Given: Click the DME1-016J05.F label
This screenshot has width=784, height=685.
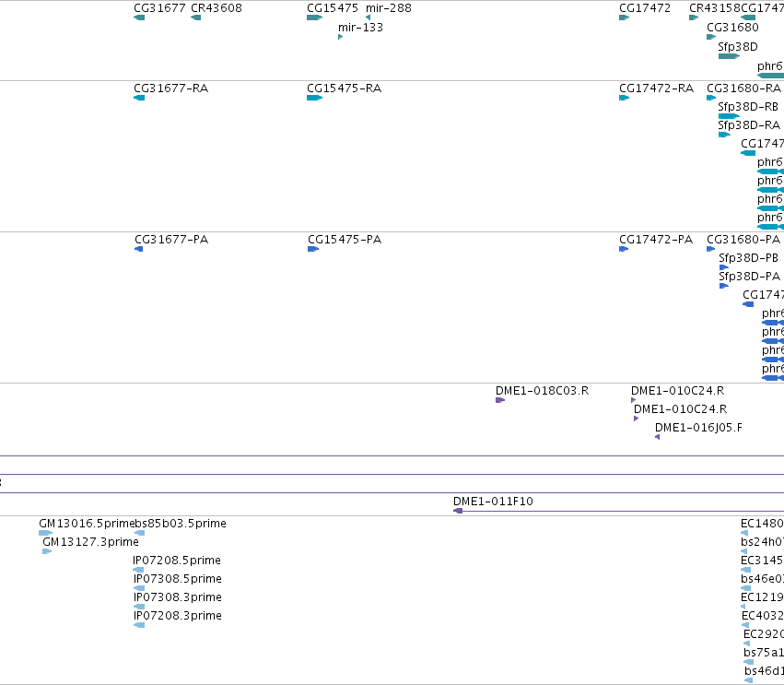Looking at the screenshot, I should pyautogui.click(x=698, y=428).
